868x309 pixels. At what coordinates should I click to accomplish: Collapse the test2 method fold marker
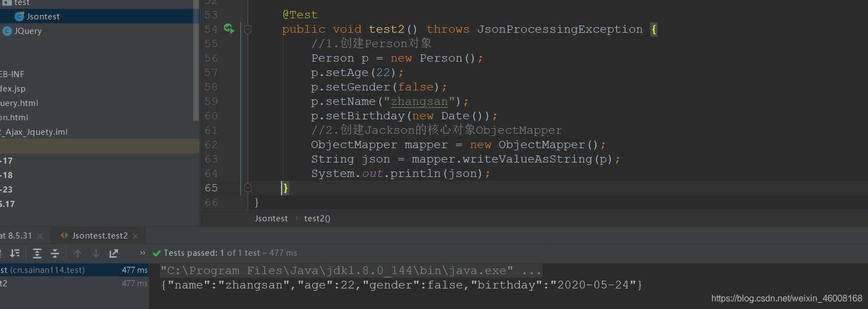248,29
